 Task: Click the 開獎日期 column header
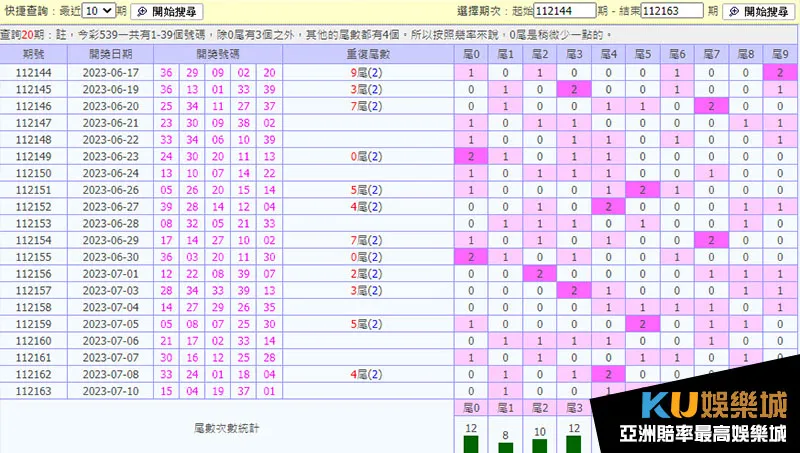point(110,54)
